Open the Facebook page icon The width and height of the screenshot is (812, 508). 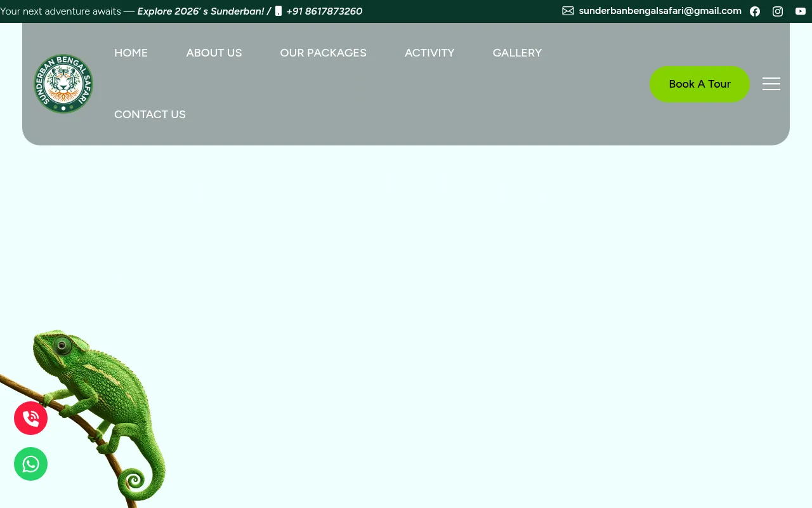pyautogui.click(x=755, y=11)
